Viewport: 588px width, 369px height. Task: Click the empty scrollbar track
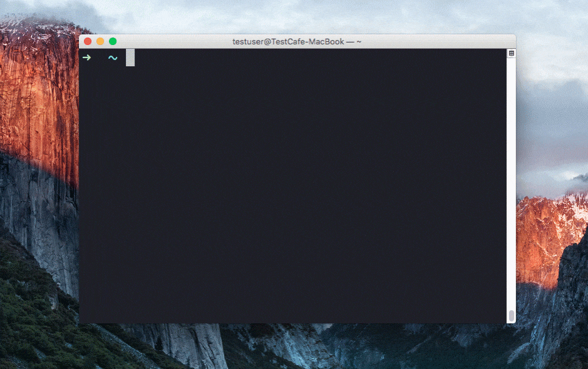pos(512,188)
